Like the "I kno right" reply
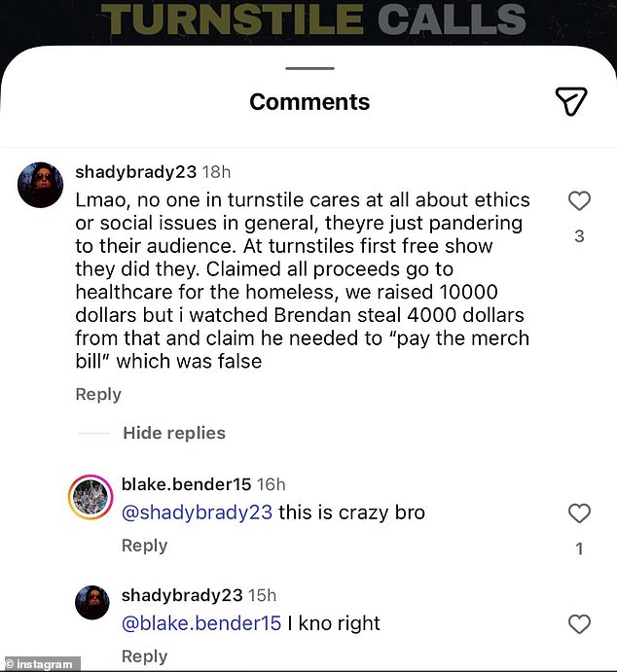 tap(579, 624)
